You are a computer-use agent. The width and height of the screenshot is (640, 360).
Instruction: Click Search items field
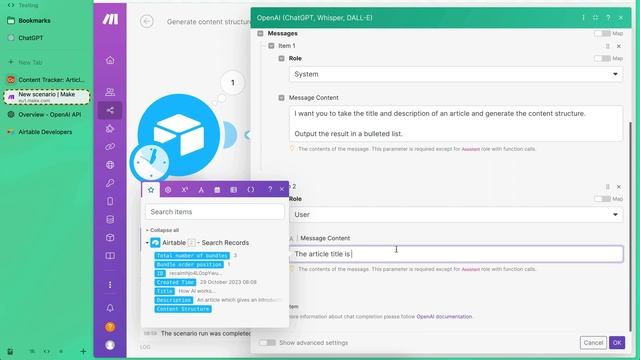215,212
